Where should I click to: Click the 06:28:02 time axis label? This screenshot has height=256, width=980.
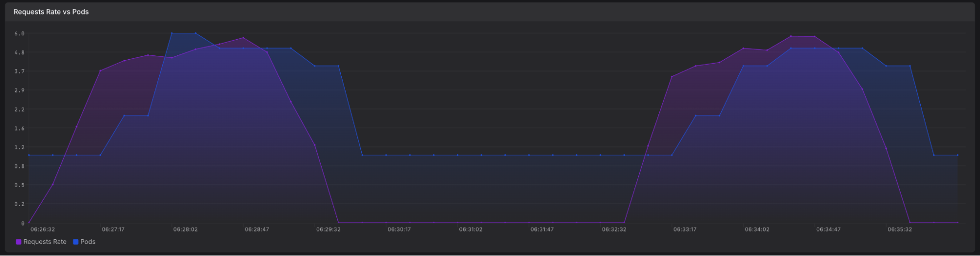pos(185,230)
